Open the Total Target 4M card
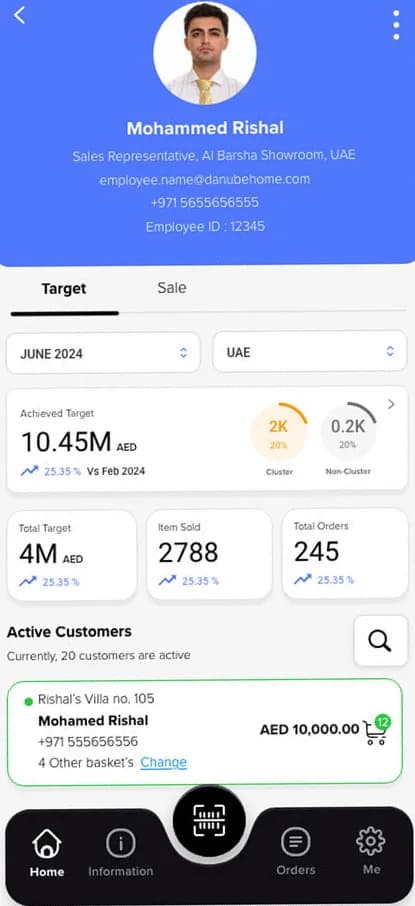The image size is (415, 906). [72, 556]
